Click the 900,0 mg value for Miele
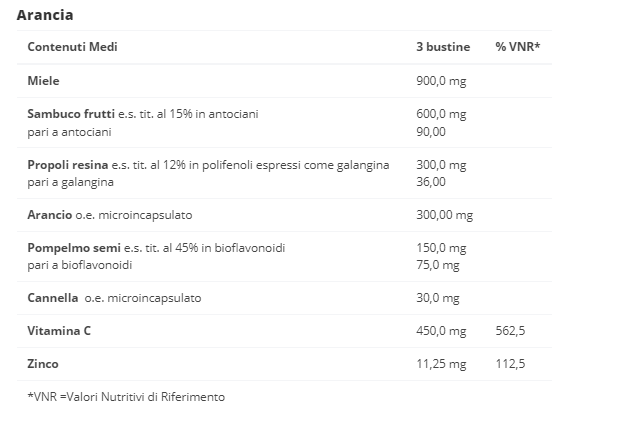Screen dimensions: 628x441 point(441,81)
